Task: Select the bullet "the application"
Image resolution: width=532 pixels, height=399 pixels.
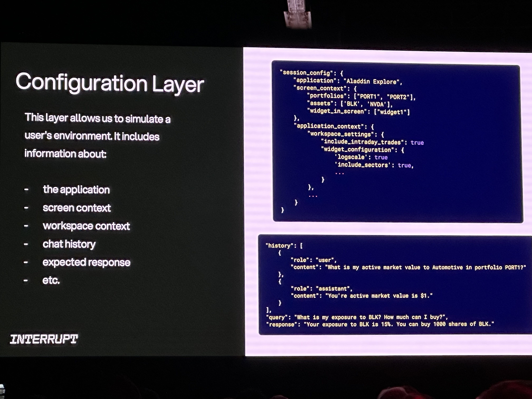Action: coord(76,189)
